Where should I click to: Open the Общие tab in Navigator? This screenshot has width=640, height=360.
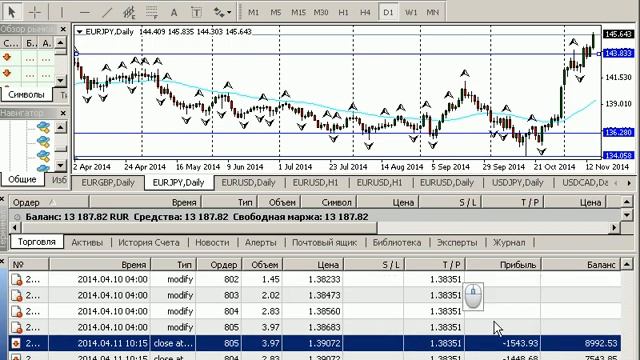[22, 179]
